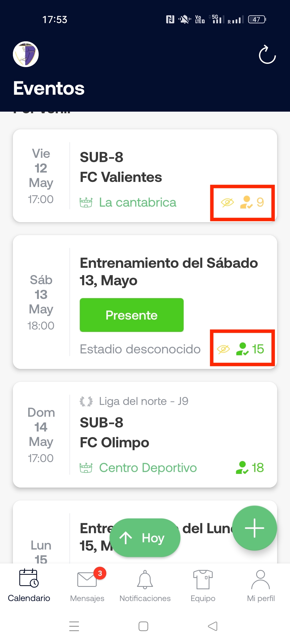Mark attendance with the Presente button
The height and width of the screenshot is (644, 290).
(132, 315)
